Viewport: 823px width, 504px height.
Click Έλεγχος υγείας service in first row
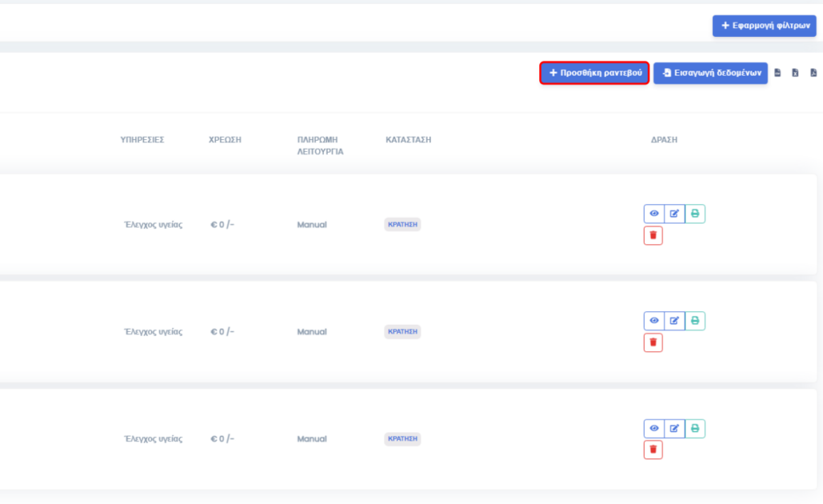[154, 225]
